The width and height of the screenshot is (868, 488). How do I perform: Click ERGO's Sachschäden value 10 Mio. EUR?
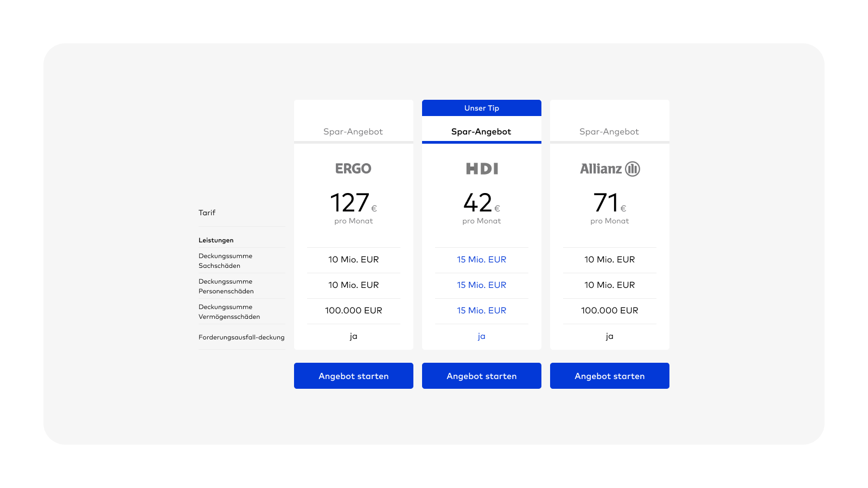[x=354, y=260]
